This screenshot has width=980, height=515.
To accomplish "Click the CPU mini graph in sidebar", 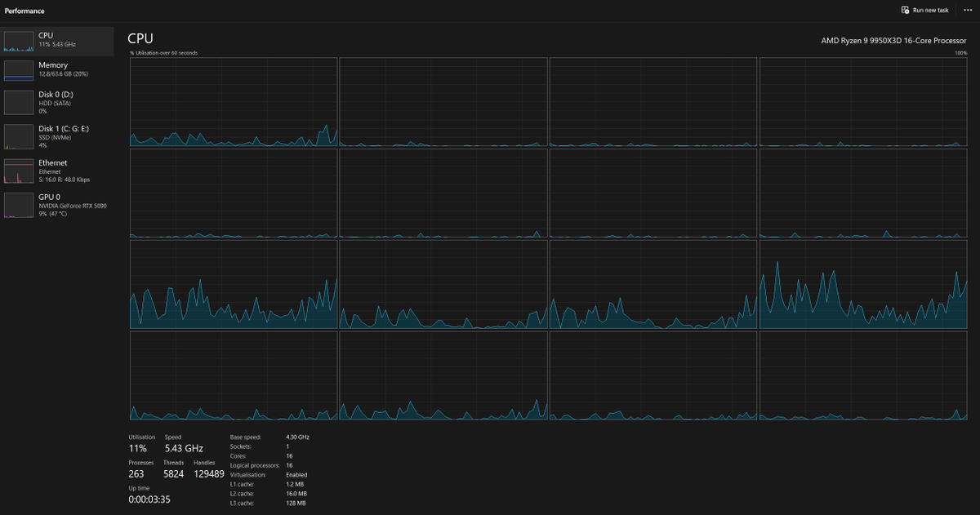I will (x=19, y=41).
